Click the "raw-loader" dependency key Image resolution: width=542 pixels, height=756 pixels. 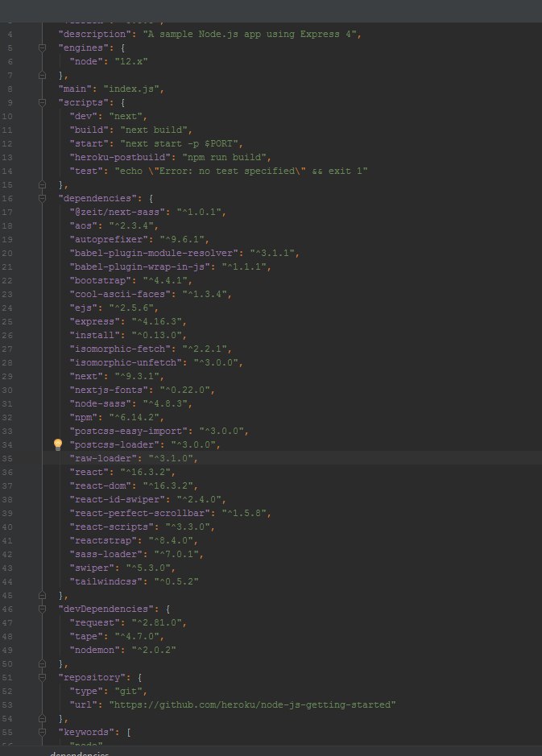(103, 459)
